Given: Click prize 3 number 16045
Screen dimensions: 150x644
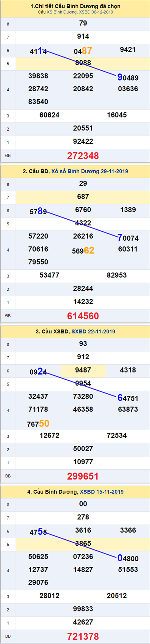Looking at the screenshot, I should coord(117,115).
